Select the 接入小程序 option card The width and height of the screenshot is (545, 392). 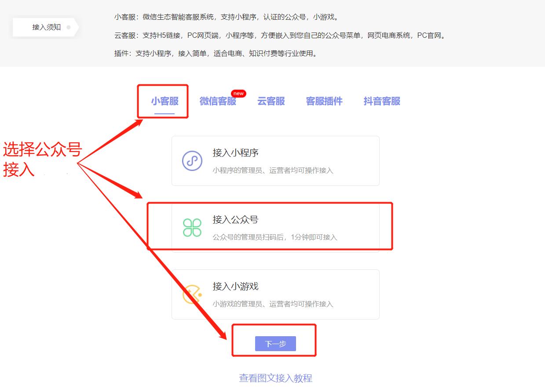275,160
